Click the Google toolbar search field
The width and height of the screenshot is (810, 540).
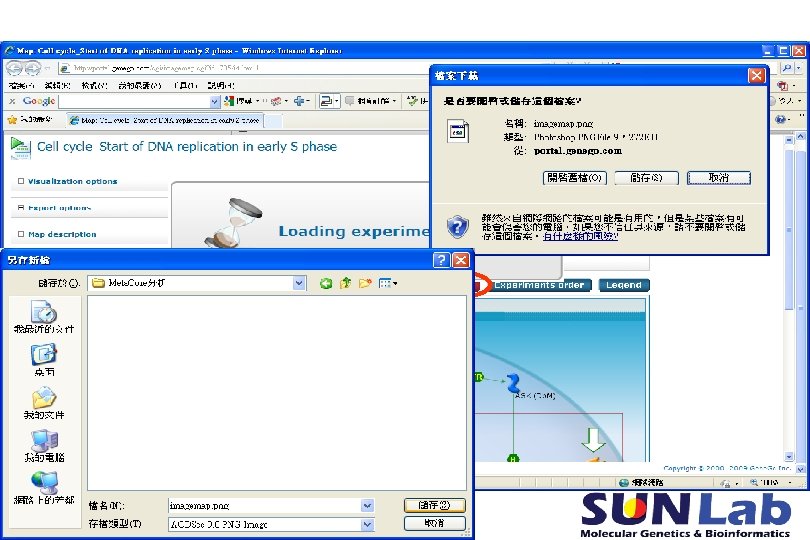click(x=134, y=101)
